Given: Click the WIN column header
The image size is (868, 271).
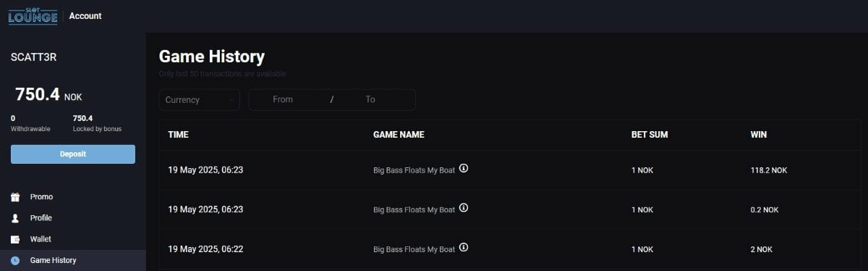Looking at the screenshot, I should (759, 135).
